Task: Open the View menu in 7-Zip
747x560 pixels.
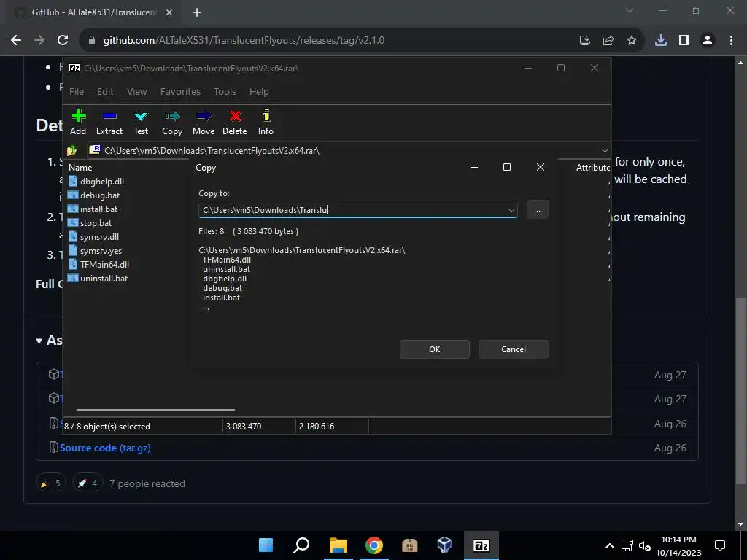Action: (x=136, y=91)
